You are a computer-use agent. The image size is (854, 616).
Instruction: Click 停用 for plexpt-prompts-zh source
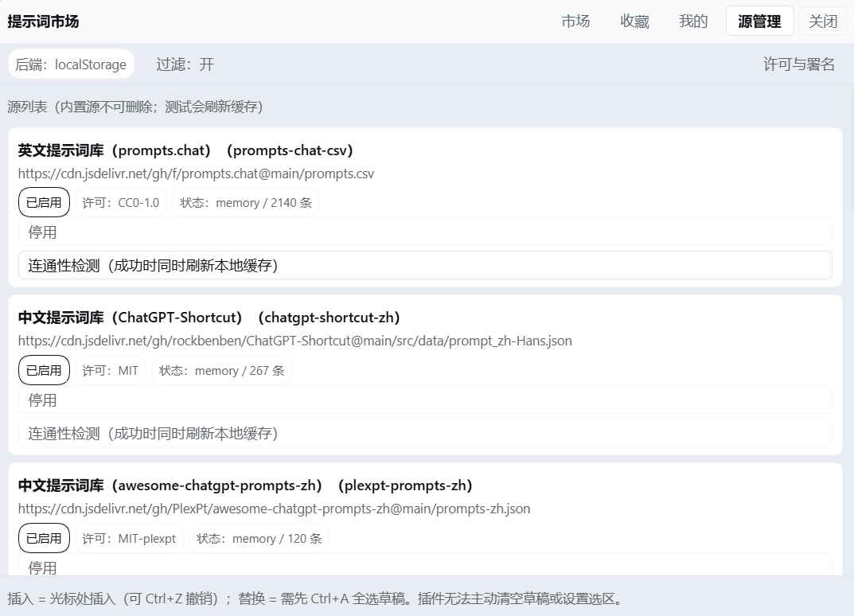(x=425, y=565)
